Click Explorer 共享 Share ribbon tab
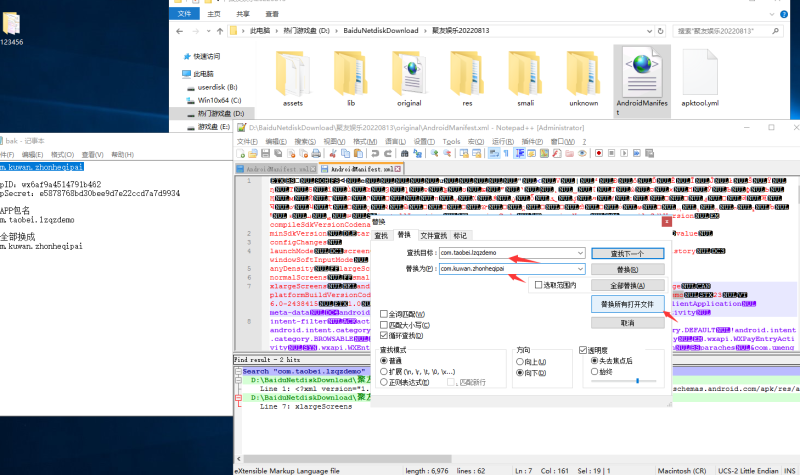Screen dimensions: 800x475 tap(243, 14)
